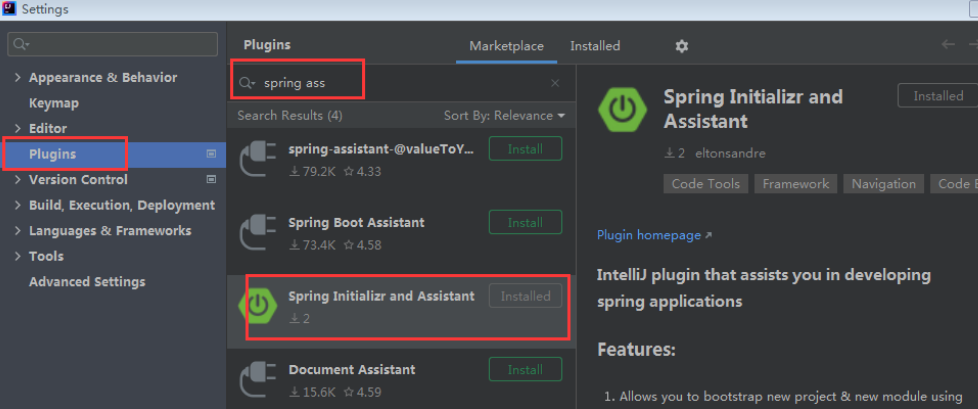Clear the plugin search with the X icon
Image resolution: width=978 pixels, height=409 pixels.
tap(554, 84)
